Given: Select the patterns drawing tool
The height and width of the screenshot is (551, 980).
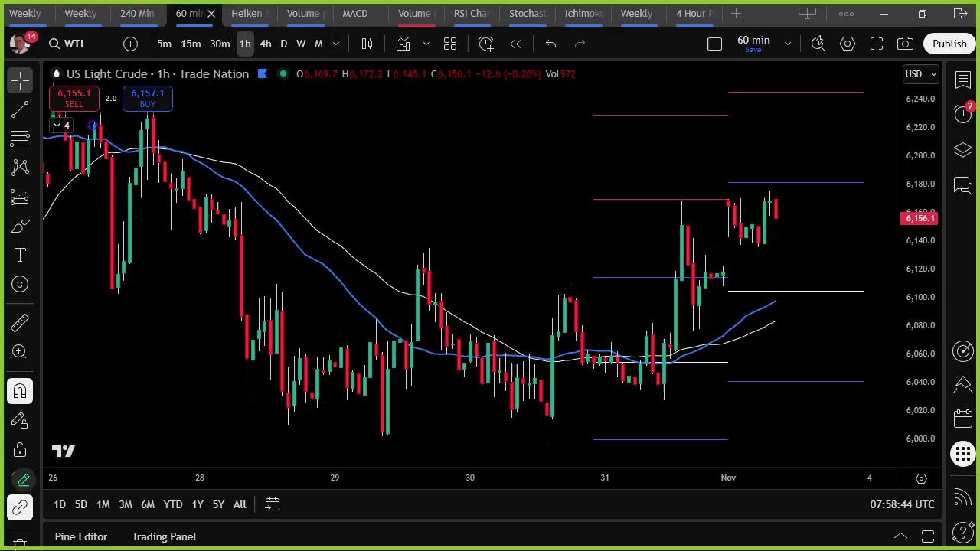Looking at the screenshot, I should click(x=20, y=168).
